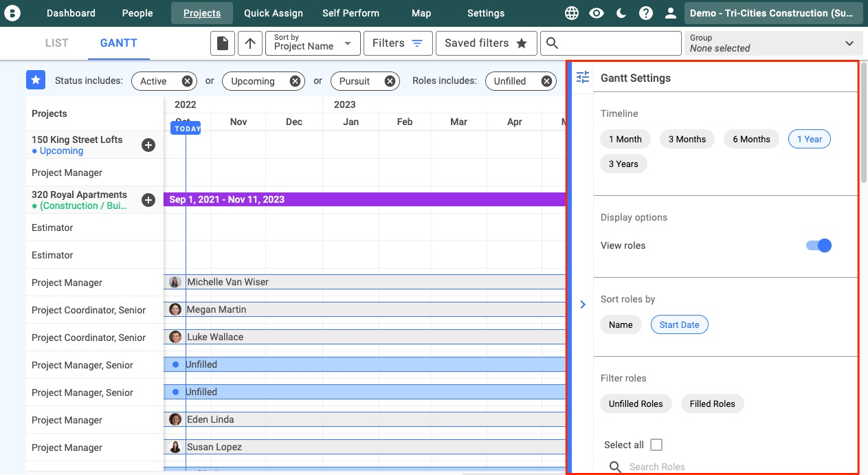Open the Group dropdown
This screenshot has width=868, height=475.
(773, 43)
